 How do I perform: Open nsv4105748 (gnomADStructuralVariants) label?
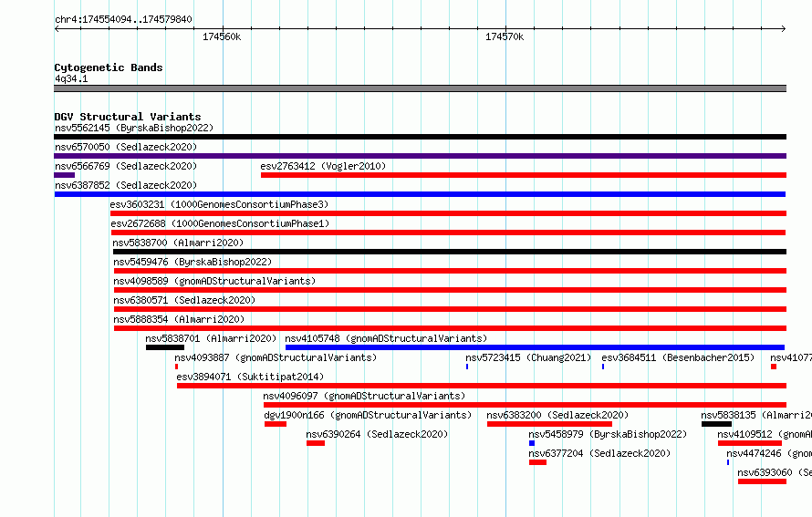click(386, 338)
